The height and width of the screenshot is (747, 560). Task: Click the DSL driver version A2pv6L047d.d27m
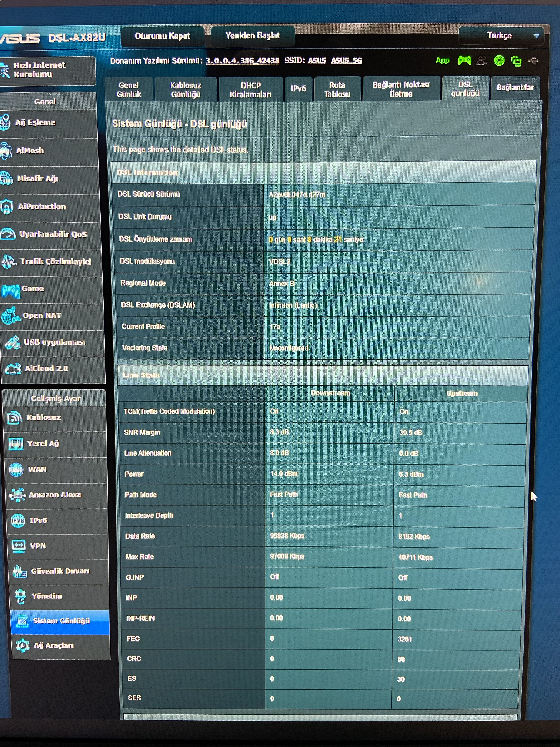(x=297, y=195)
